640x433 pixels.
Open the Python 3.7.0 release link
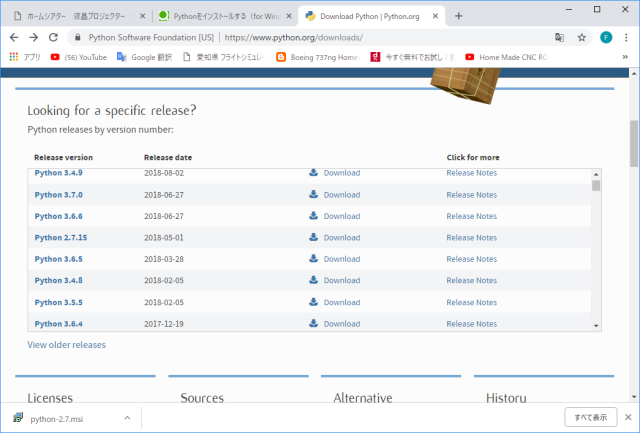[58, 195]
